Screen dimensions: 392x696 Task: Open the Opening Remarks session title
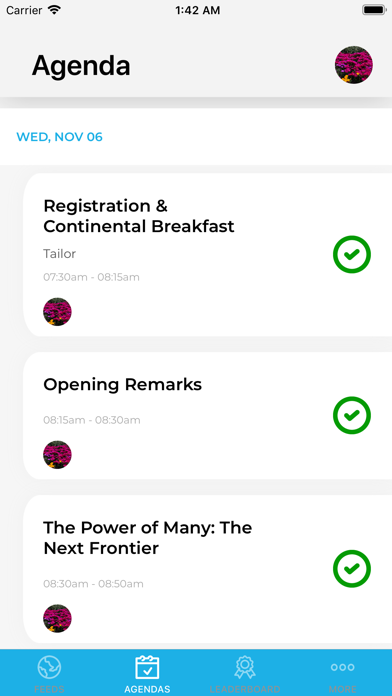(x=123, y=385)
